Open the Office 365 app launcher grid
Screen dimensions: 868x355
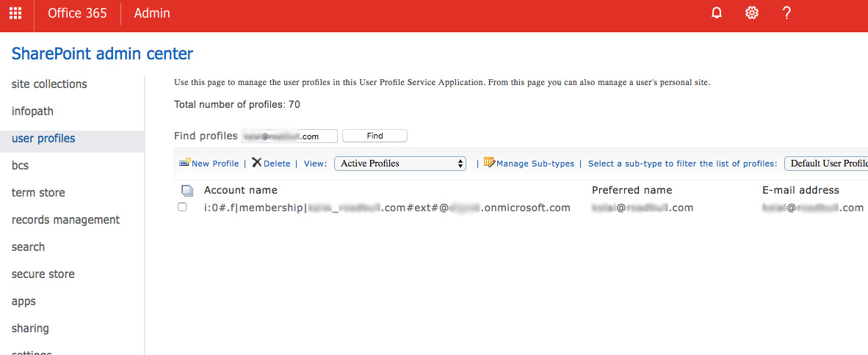pyautogui.click(x=16, y=13)
